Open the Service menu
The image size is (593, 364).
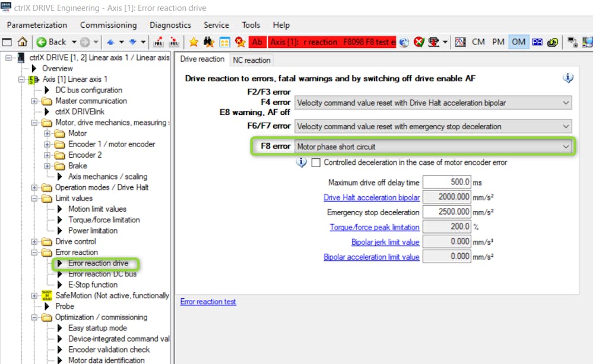216,25
